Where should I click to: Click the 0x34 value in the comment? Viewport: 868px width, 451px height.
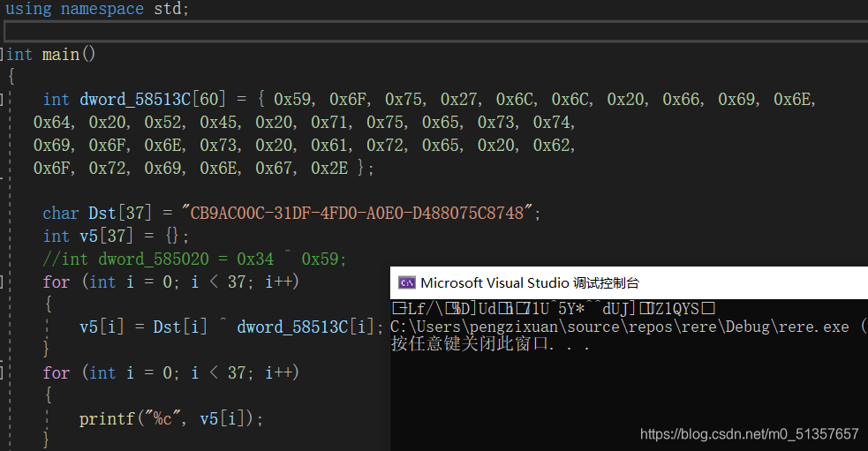click(x=255, y=259)
